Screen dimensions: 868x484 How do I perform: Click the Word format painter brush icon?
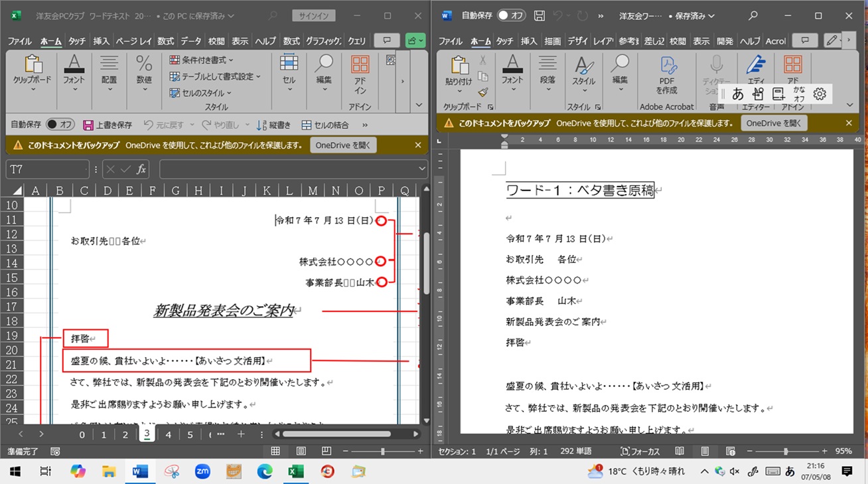tap(483, 92)
